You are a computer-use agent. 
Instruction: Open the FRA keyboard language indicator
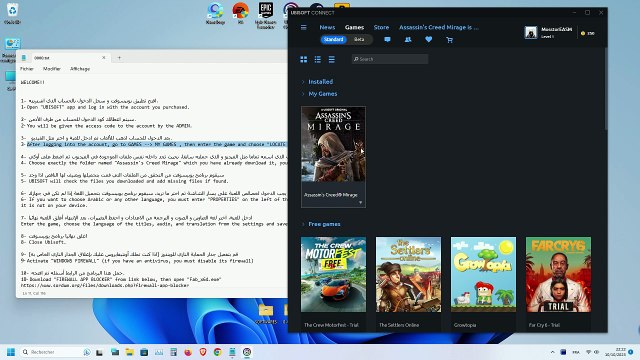(576, 352)
